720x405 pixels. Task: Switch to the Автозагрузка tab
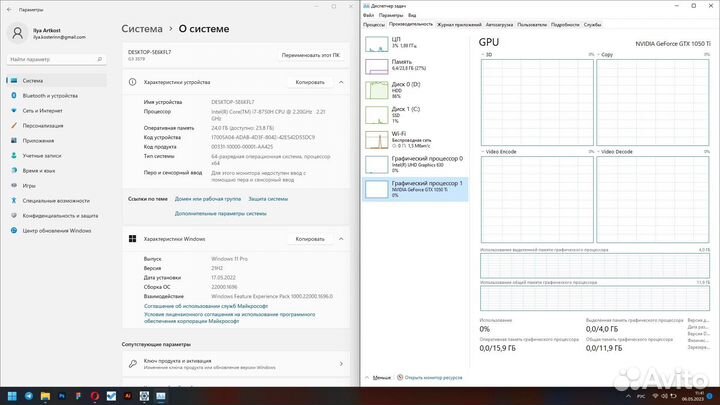click(x=499, y=25)
